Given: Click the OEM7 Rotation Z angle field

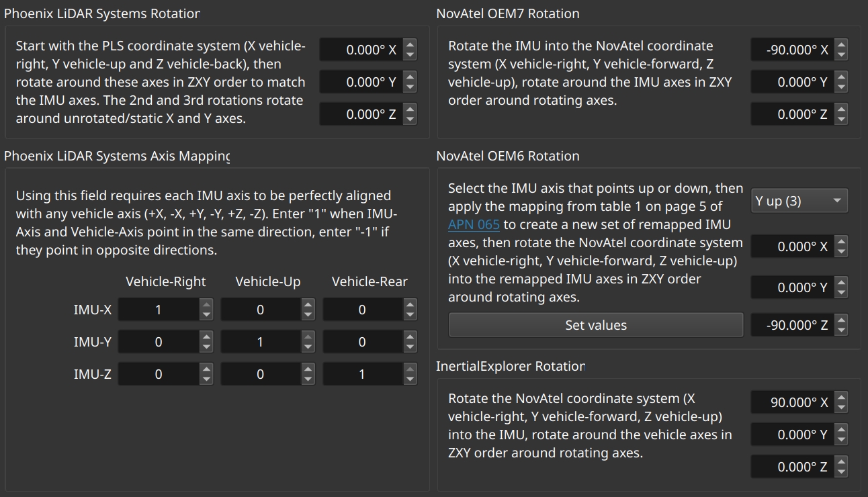Looking at the screenshot, I should [x=792, y=114].
